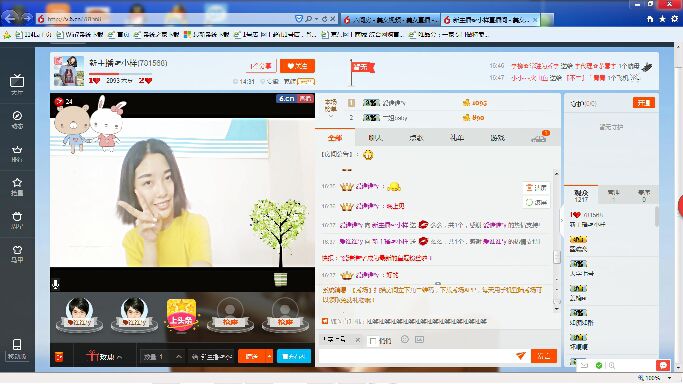This screenshot has width=683, height=384.
Task: Click the second empty 抢座 seat
Action: [x=285, y=315]
